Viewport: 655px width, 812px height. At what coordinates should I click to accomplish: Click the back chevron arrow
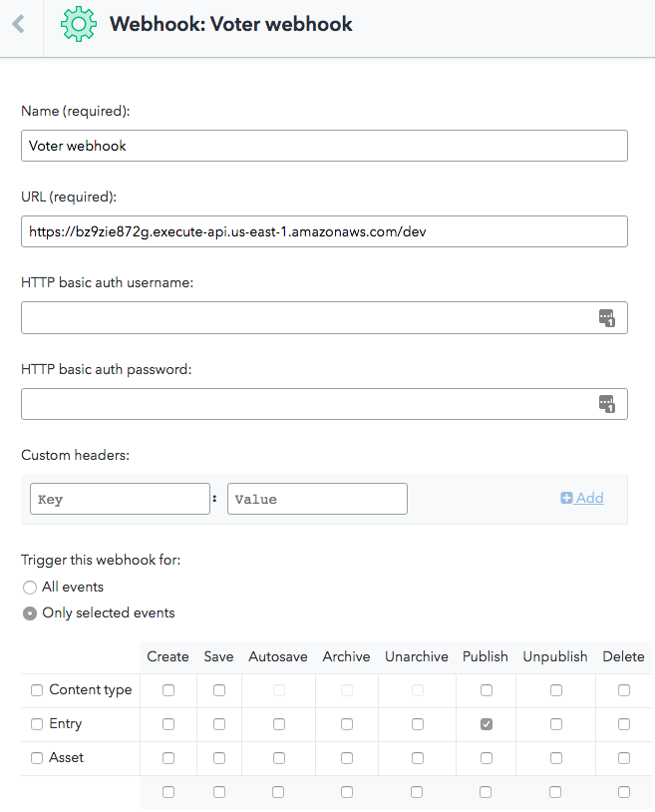coord(19,24)
